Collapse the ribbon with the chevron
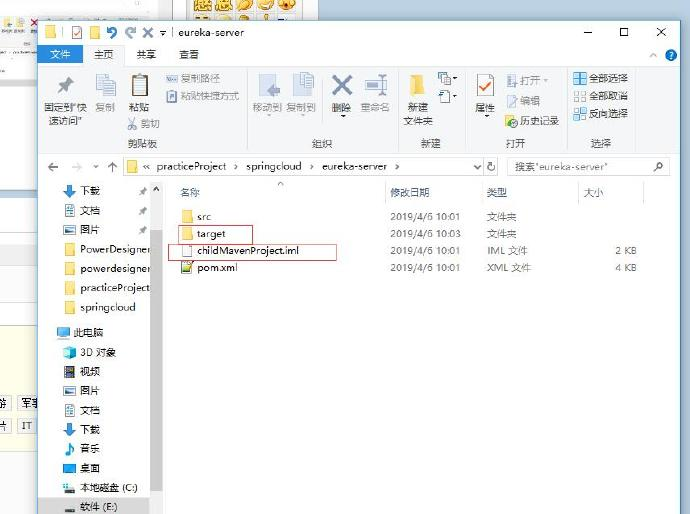The height and width of the screenshot is (514, 690). tap(653, 55)
